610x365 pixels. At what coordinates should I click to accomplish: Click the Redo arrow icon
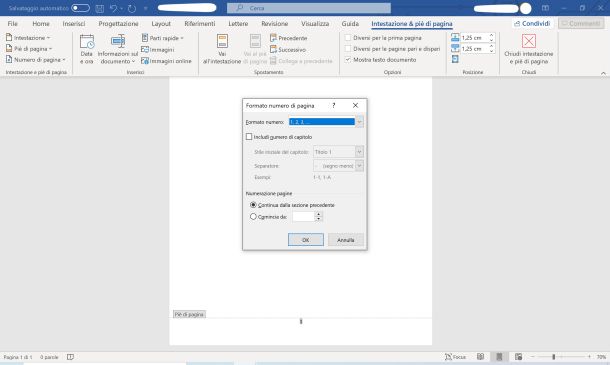132,8
